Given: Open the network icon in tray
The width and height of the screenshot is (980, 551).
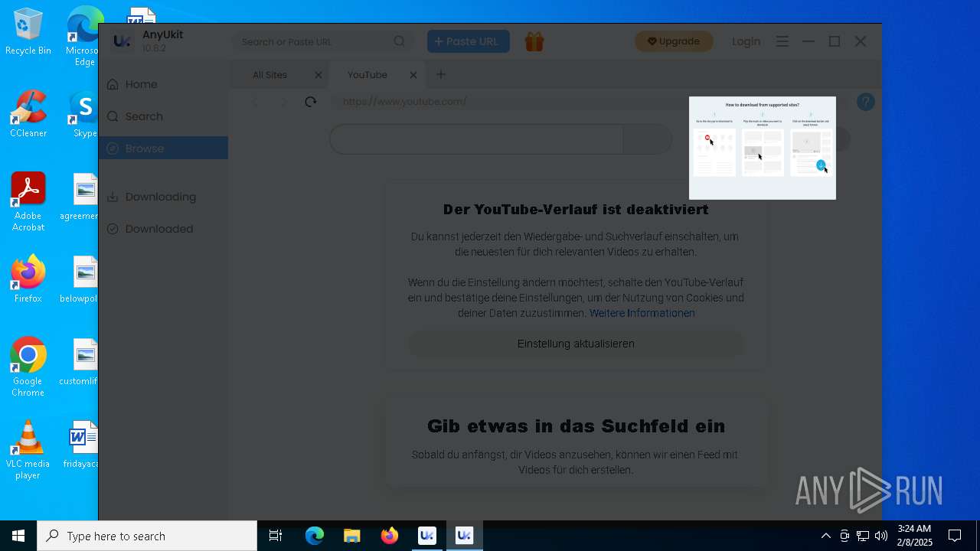Looking at the screenshot, I should pos(863,536).
